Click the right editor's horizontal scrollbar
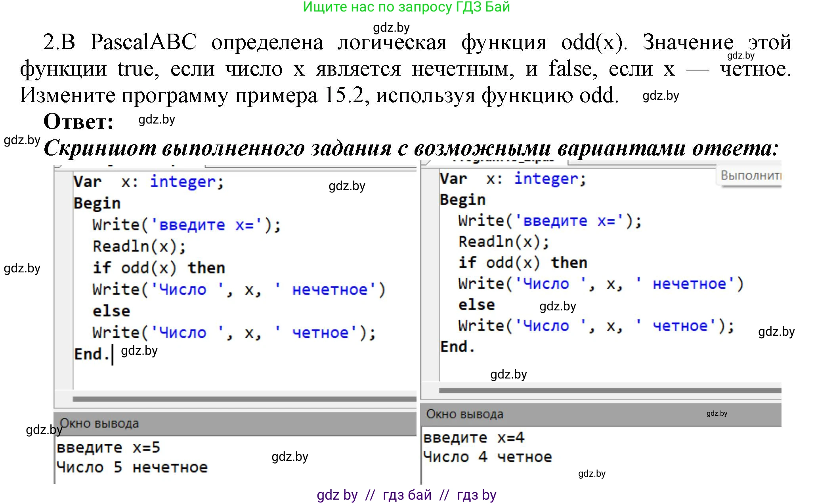814x504 pixels. (610, 390)
